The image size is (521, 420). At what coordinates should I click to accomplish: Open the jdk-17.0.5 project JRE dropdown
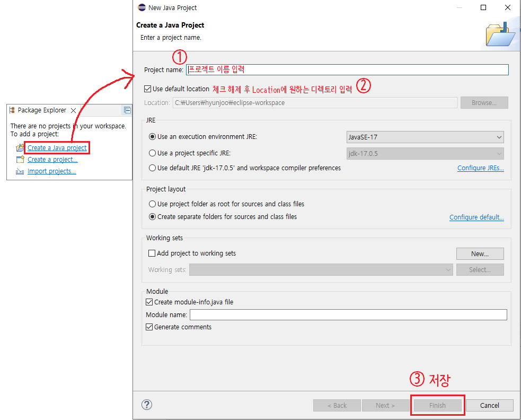point(425,154)
